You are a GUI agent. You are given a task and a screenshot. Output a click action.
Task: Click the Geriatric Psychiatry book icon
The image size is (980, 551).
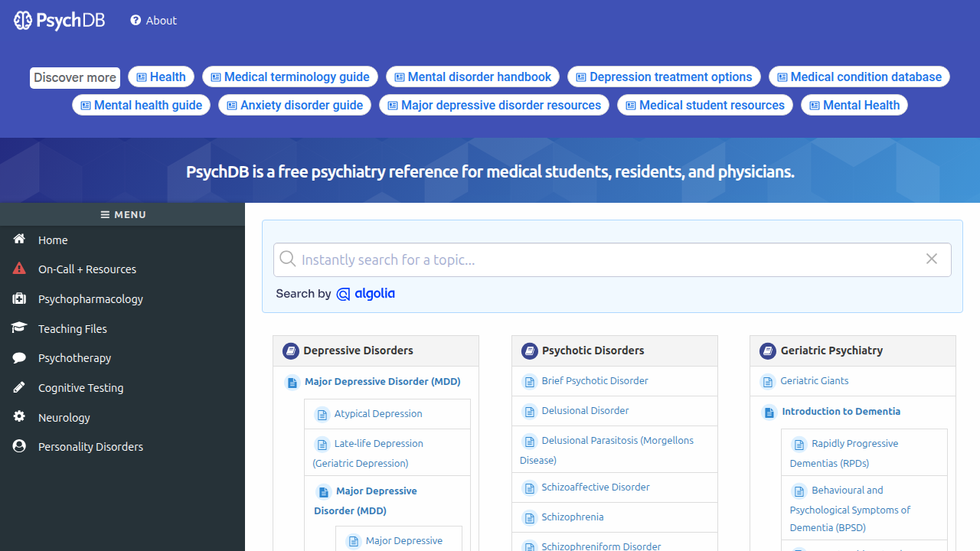[768, 350]
